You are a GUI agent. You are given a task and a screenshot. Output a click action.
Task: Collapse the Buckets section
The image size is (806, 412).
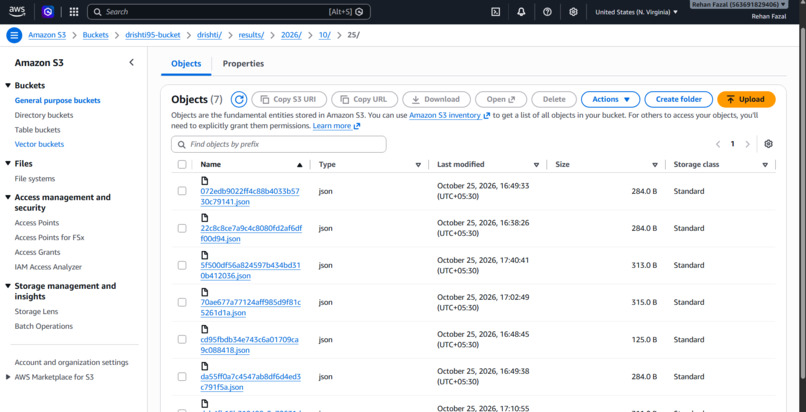click(8, 85)
